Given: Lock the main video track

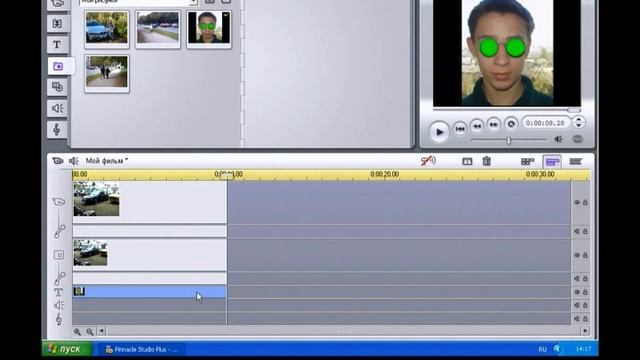Looking at the screenshot, I should pyautogui.click(x=585, y=202).
